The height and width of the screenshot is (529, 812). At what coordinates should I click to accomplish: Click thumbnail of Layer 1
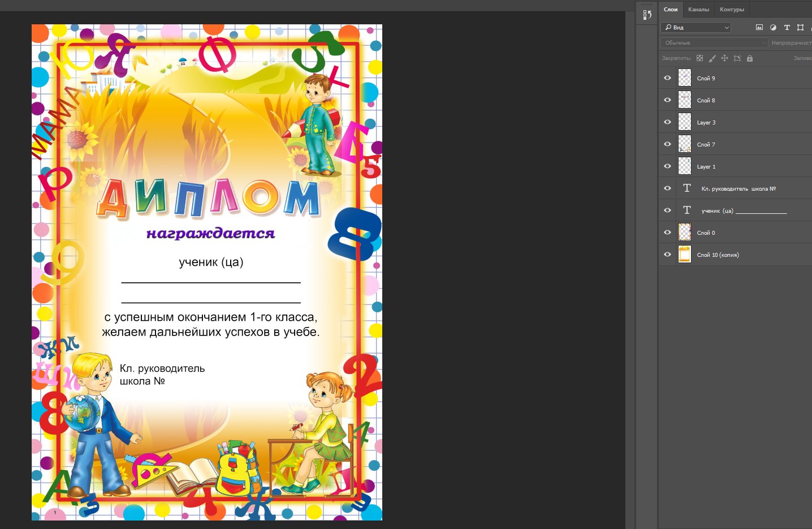coord(685,166)
